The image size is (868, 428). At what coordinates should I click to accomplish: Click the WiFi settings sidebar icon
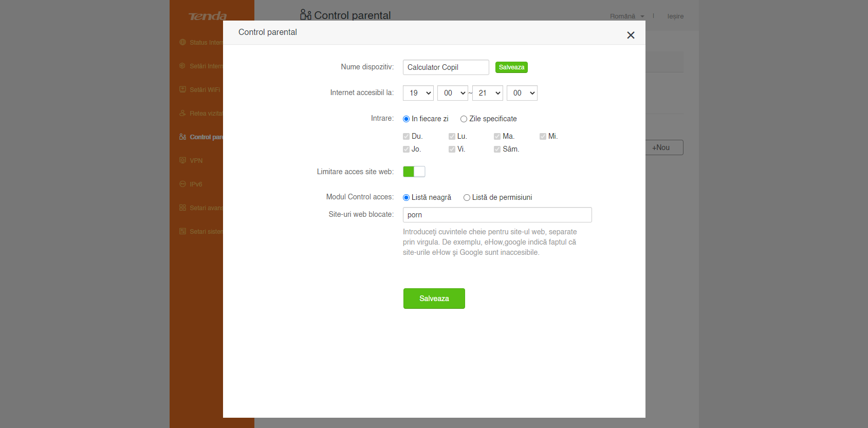(x=182, y=89)
